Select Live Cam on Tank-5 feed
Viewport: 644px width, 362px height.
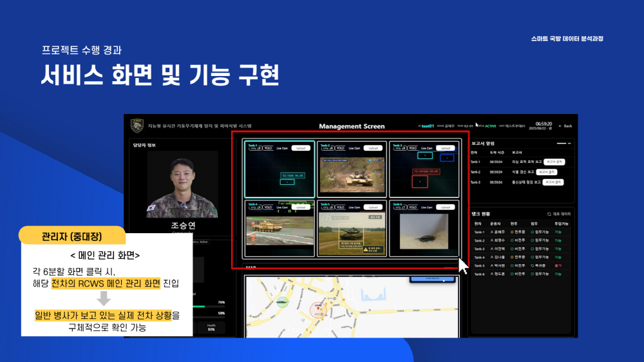354,207
